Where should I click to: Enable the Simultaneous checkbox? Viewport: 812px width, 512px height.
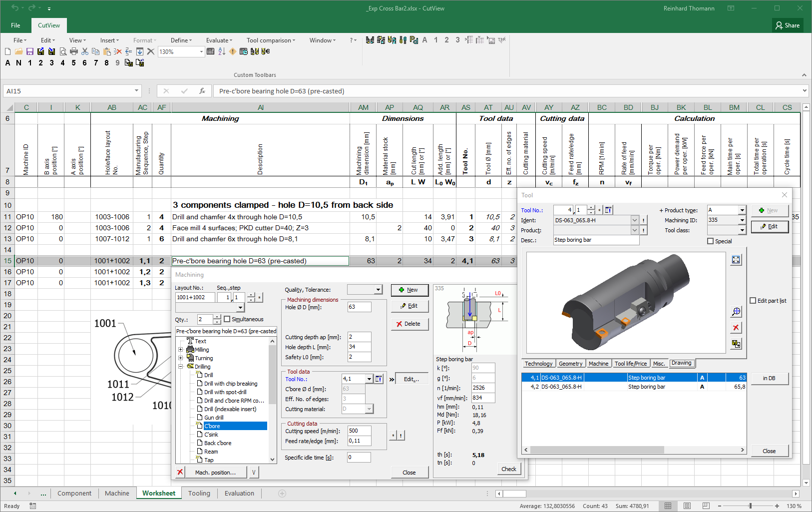pyautogui.click(x=227, y=319)
